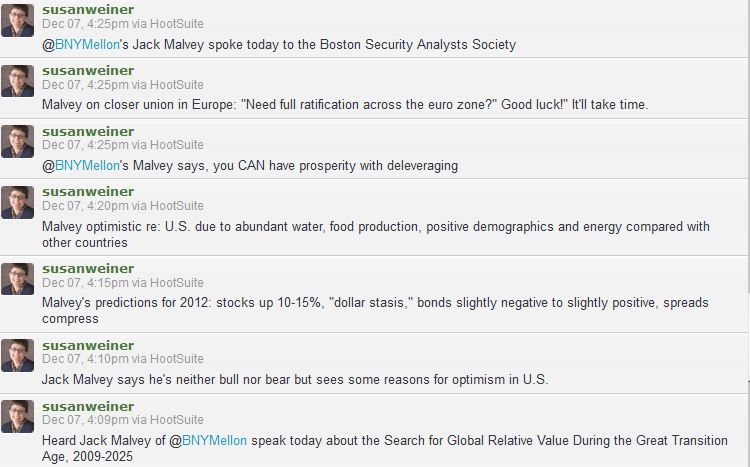The image size is (750, 467).
Task: Click avatar next to the 2012 predictions tweet
Action: click(x=17, y=279)
